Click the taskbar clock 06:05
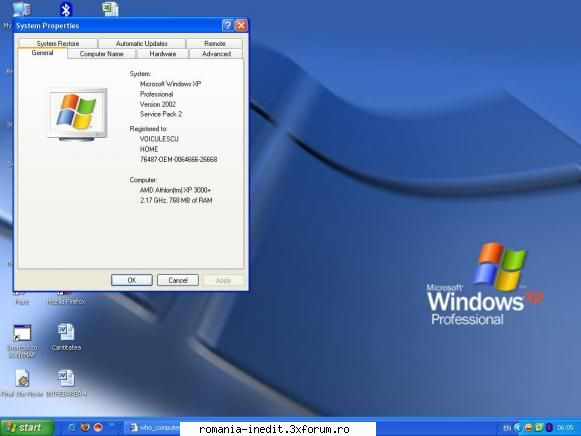Viewport: 581px width, 436px height. click(565, 428)
